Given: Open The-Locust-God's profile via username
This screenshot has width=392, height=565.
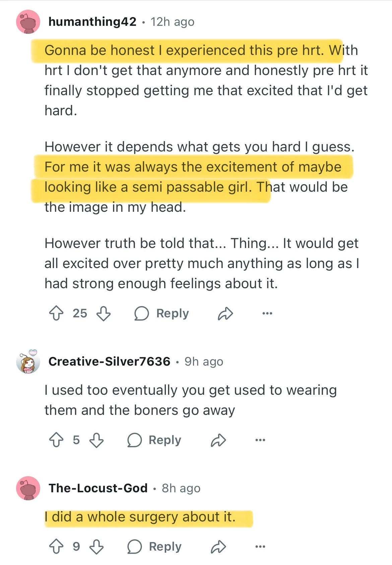Looking at the screenshot, I should coord(98,488).
